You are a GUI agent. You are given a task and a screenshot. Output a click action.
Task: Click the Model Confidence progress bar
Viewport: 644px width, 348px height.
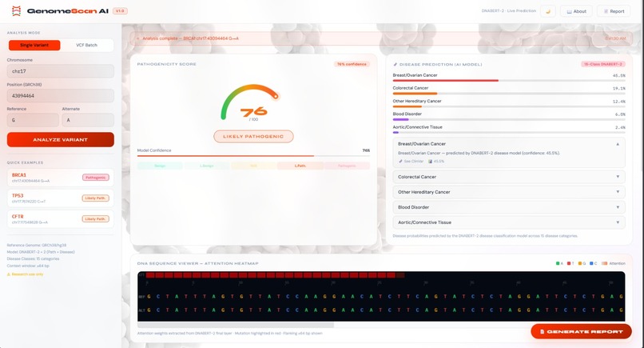(x=253, y=156)
